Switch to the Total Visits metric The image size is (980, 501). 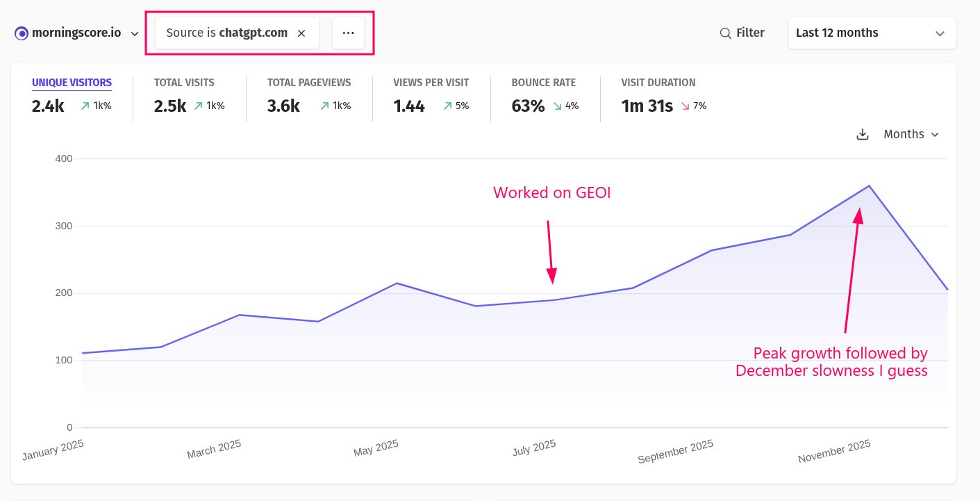tap(184, 83)
